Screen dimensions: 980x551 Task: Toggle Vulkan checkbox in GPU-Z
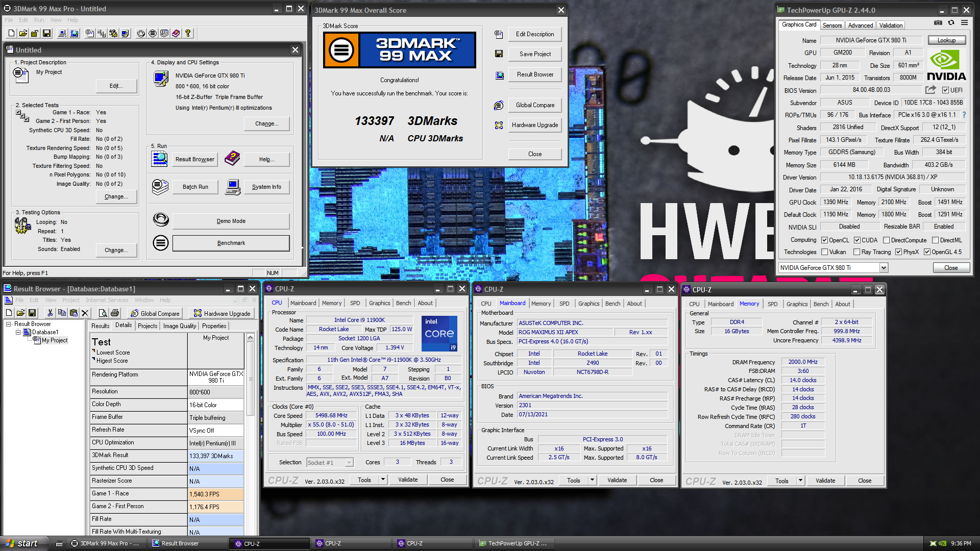point(824,252)
